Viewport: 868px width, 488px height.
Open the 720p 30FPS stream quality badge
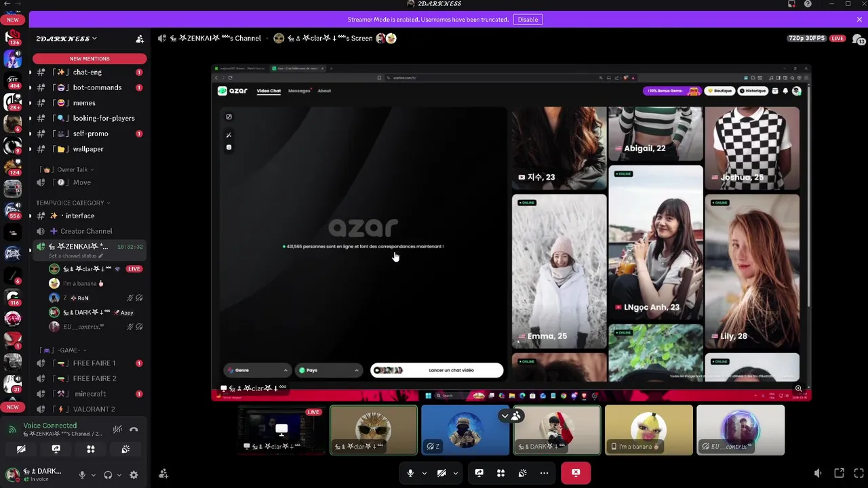point(807,39)
